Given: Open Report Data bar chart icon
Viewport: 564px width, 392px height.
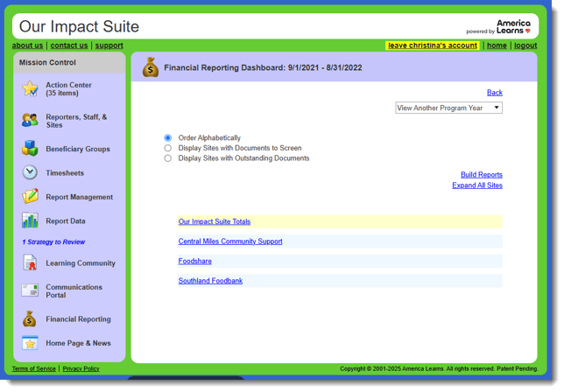Looking at the screenshot, I should click(x=30, y=220).
